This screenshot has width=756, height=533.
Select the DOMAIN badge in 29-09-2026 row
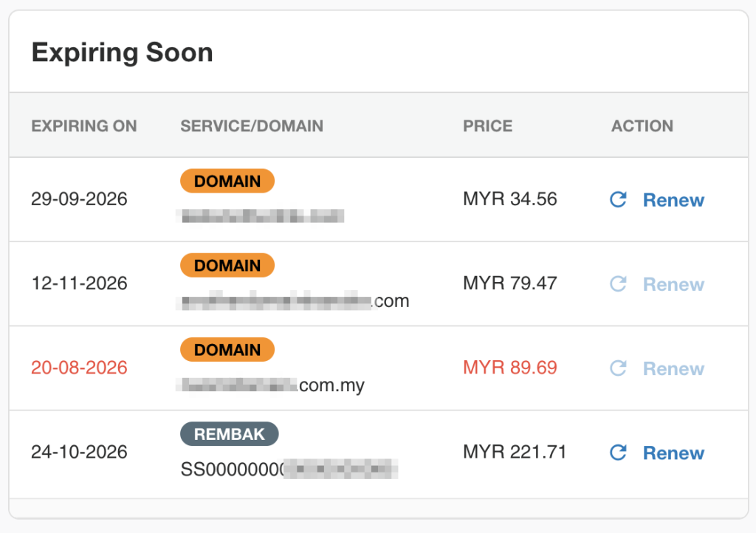(x=227, y=181)
